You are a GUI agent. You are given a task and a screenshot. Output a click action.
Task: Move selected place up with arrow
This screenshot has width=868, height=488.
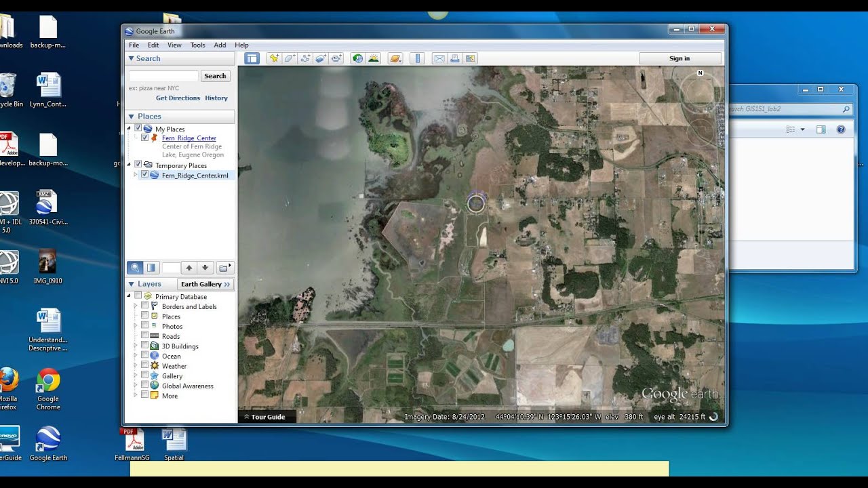[x=189, y=268]
